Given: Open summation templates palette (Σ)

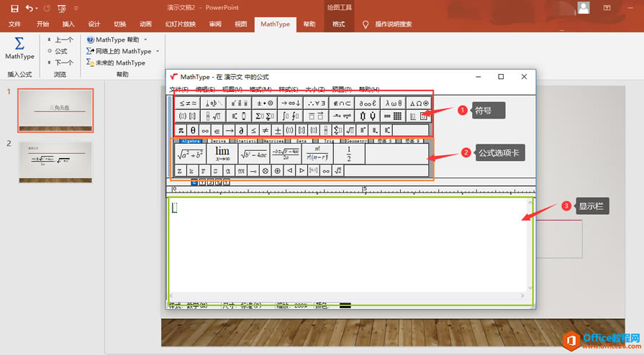Looking at the screenshot, I should 265,116.
